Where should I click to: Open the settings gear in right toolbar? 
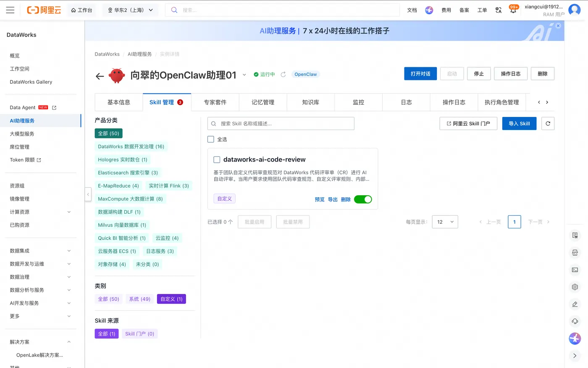pos(575,287)
